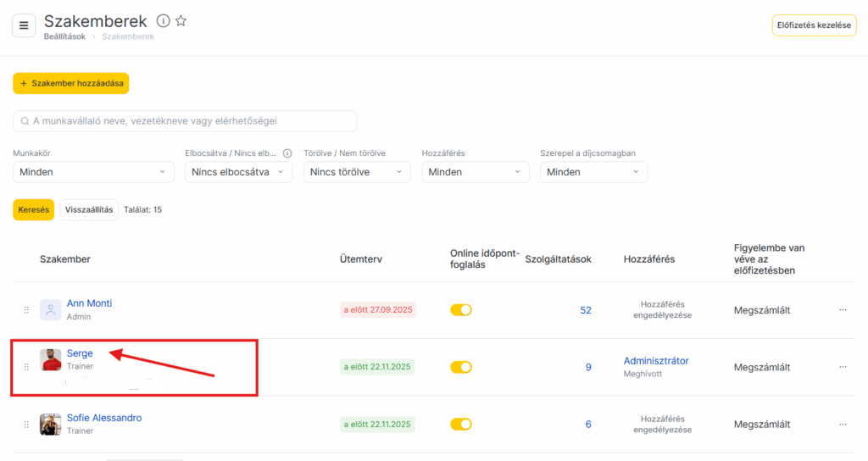The width and height of the screenshot is (868, 461).
Task: Open the hamburger menu button
Action: [24, 25]
